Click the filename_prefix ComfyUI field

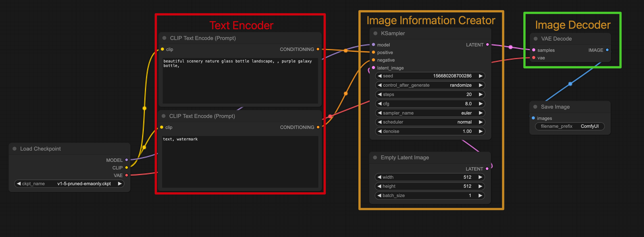click(570, 126)
